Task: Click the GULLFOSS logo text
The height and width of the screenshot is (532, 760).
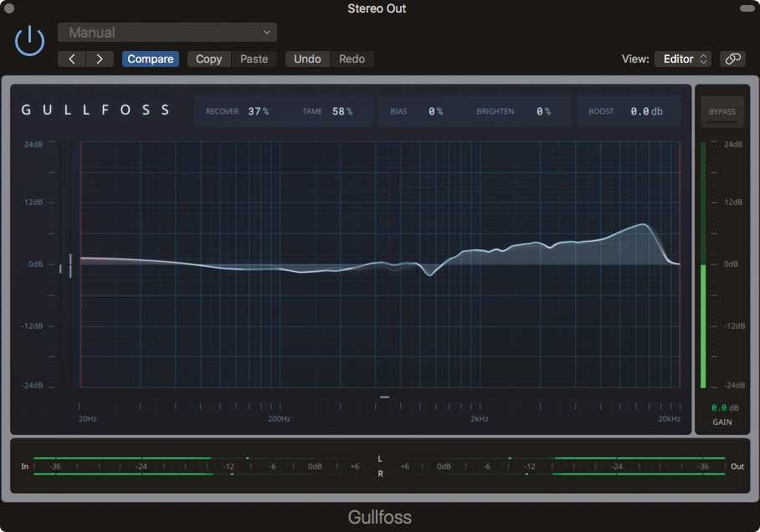Action: point(95,110)
